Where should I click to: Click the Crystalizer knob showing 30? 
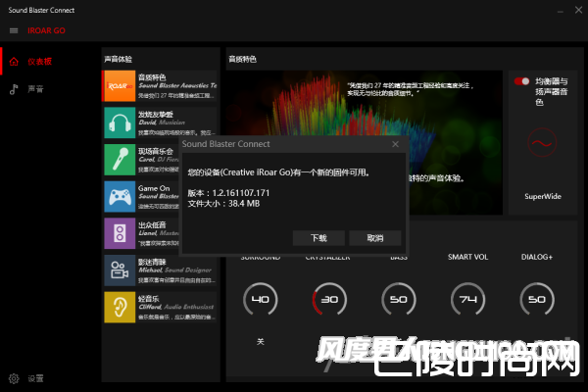click(x=329, y=299)
